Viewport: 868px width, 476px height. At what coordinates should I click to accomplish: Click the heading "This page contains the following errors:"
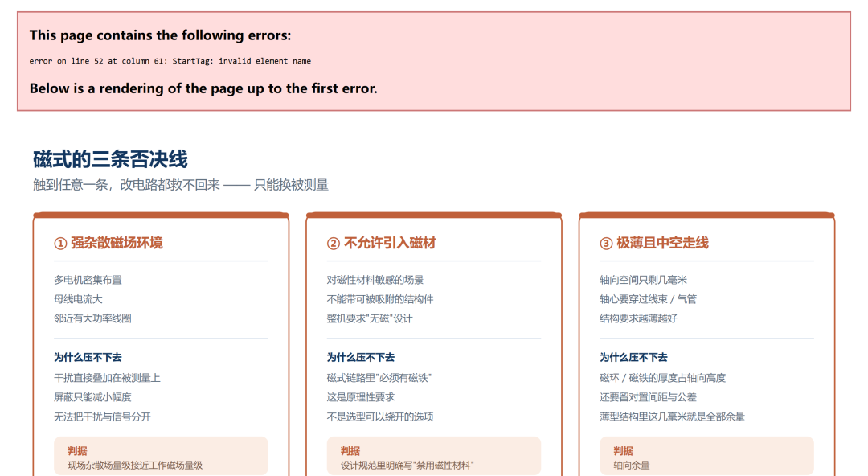[160, 35]
